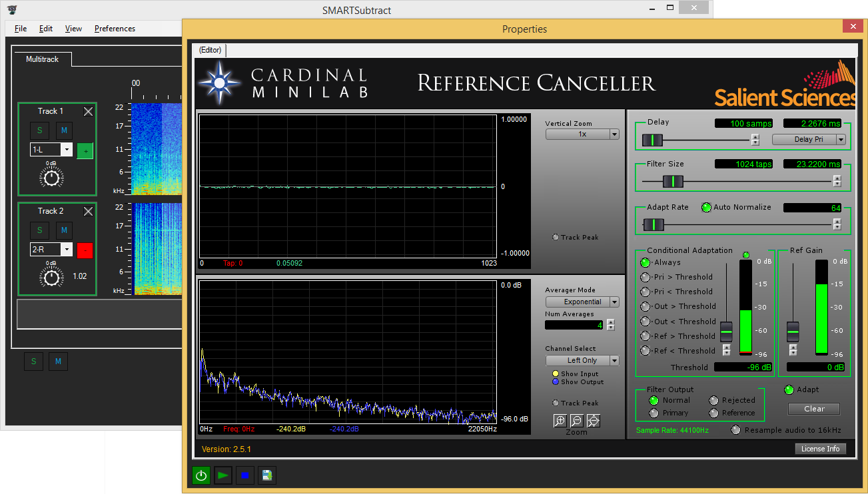Screen dimensions: 868x494
Task: Click the SMARTSubtract app icon in title bar
Action: tap(11, 10)
